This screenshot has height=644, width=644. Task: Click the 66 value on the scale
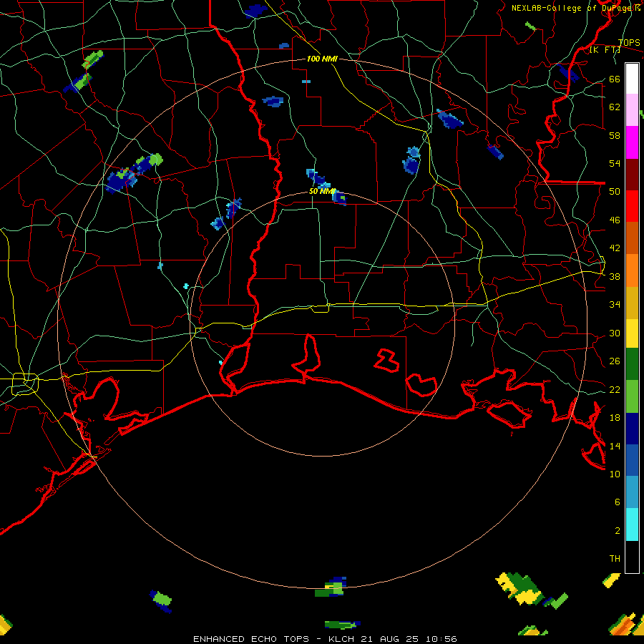[615, 79]
